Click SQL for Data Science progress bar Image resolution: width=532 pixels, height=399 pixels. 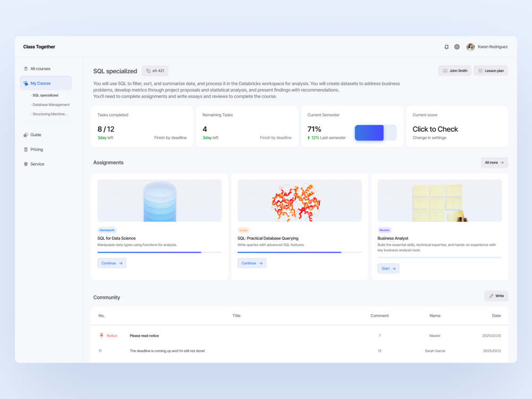160,252
